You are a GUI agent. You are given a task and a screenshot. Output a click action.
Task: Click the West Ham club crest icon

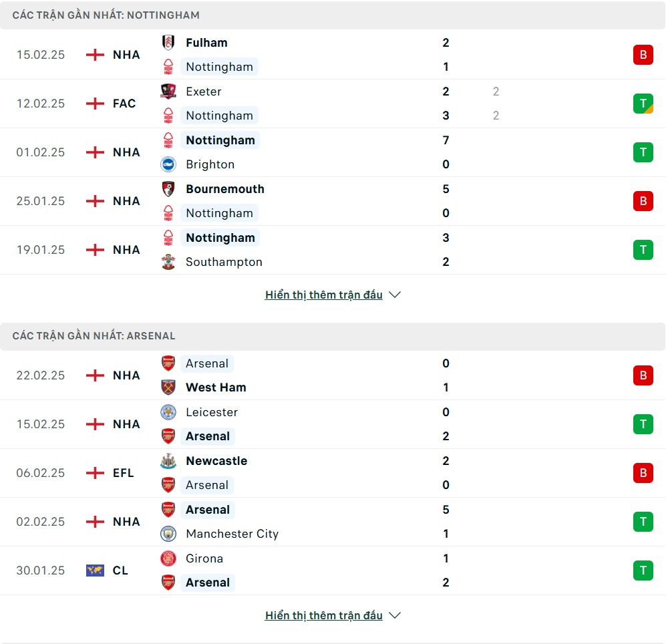pos(168,387)
